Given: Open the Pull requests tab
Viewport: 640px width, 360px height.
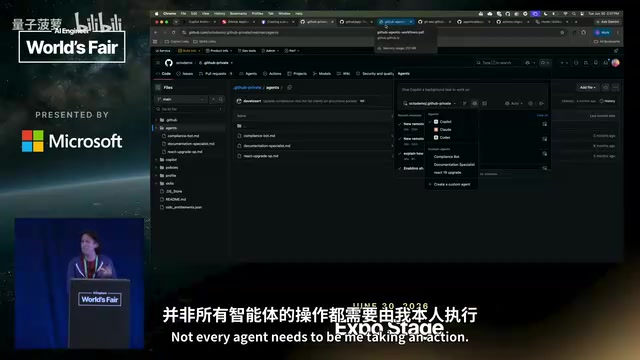Looking at the screenshot, I should (x=216, y=73).
